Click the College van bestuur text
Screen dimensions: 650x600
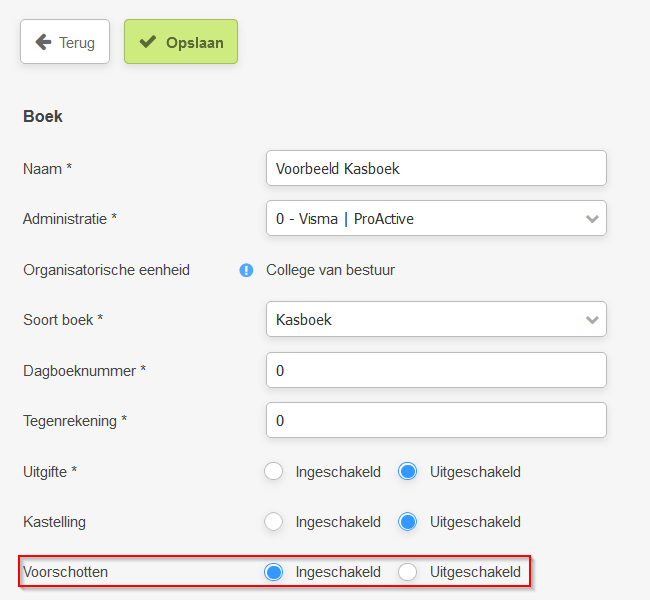point(330,270)
